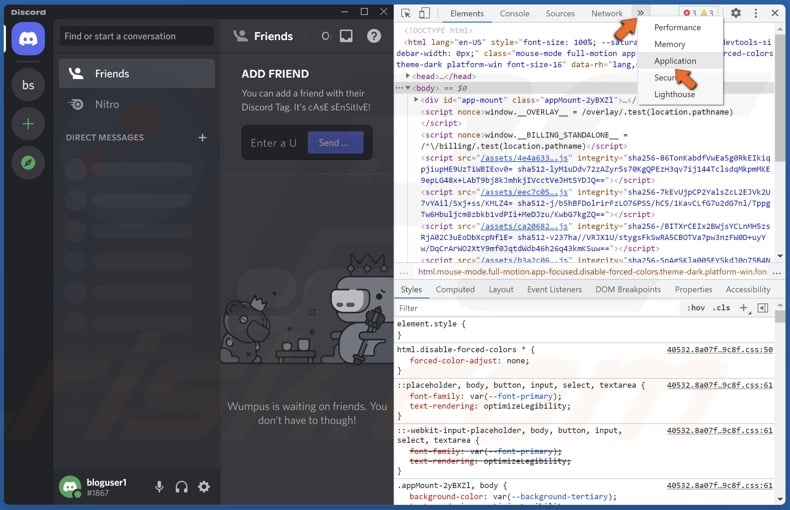Add a server with plus icon
The height and width of the screenshot is (510, 790).
tap(28, 123)
